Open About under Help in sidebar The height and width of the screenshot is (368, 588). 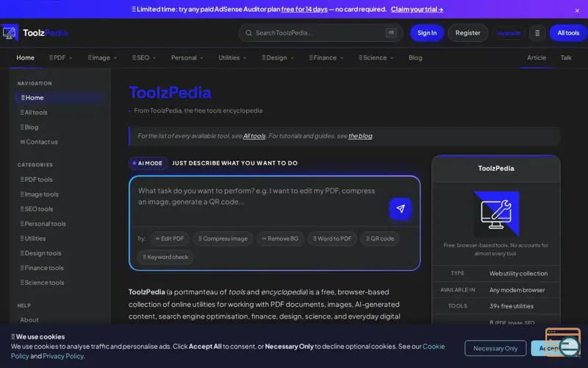(x=29, y=320)
